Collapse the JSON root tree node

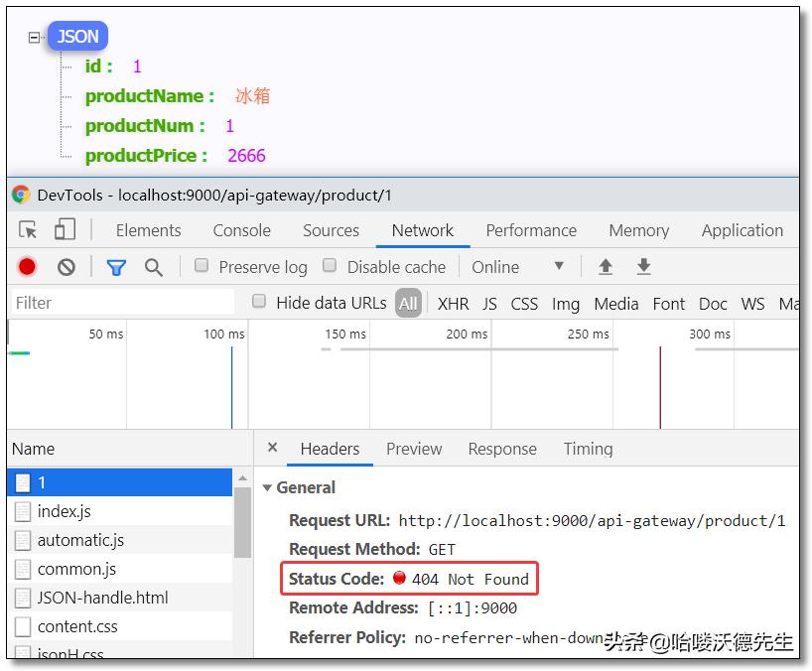coord(35,38)
